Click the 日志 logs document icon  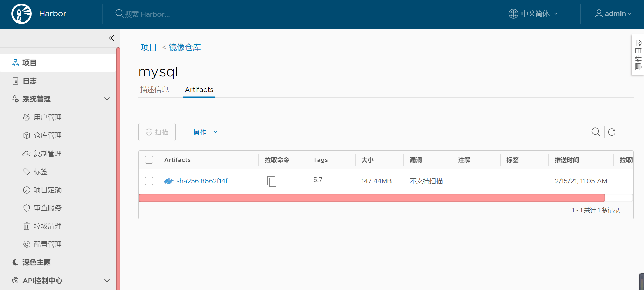point(15,81)
